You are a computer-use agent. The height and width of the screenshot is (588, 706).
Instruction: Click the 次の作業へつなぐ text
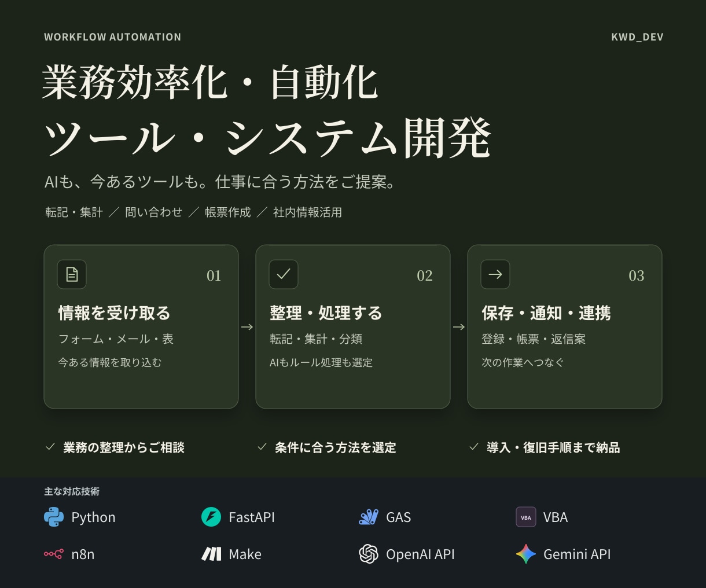[523, 363]
